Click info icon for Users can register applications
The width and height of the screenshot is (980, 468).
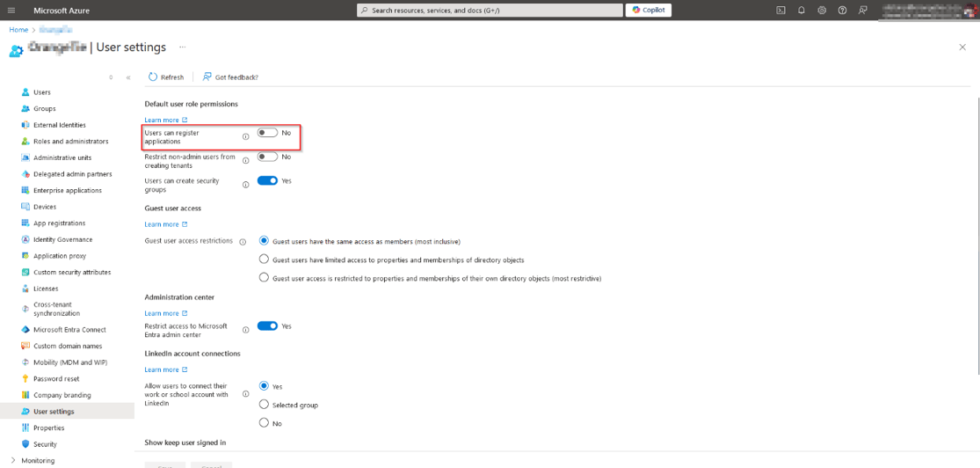point(245,136)
